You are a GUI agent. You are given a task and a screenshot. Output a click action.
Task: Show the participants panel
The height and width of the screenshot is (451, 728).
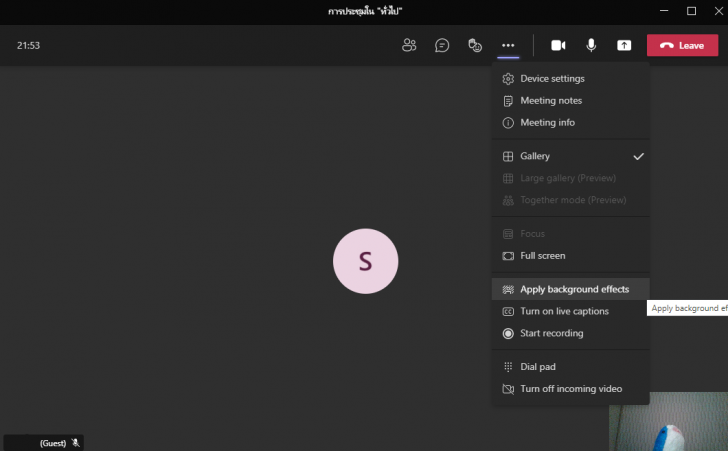409,46
